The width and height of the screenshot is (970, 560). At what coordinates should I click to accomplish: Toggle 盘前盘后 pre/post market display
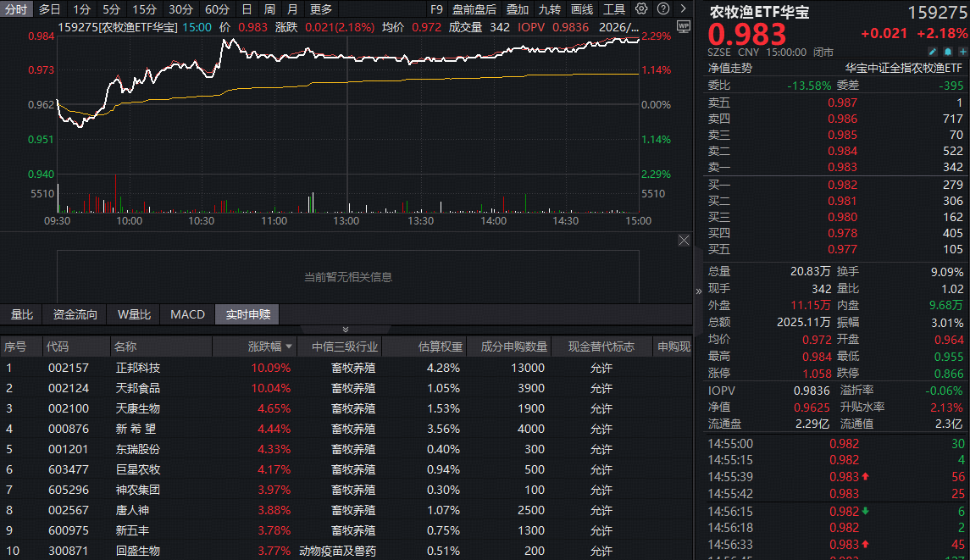tap(474, 9)
